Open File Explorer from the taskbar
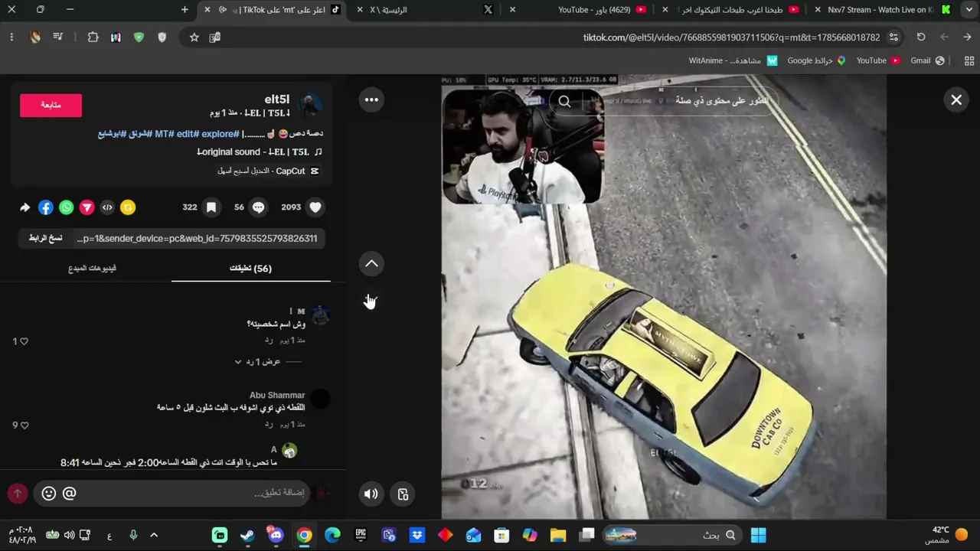980x551 pixels. [558, 535]
